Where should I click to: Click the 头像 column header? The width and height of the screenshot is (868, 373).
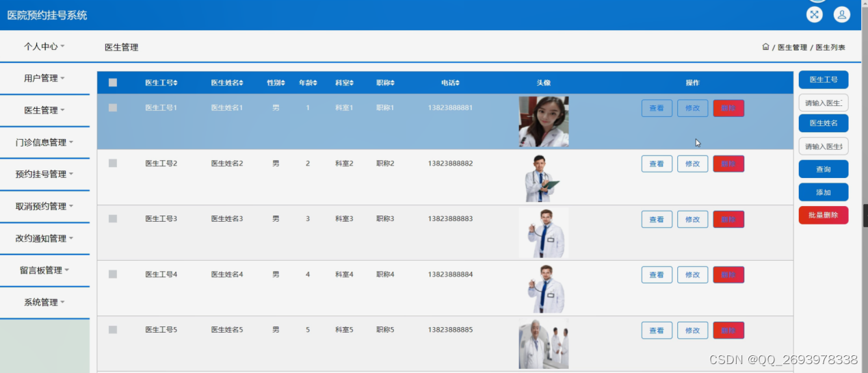coord(544,83)
